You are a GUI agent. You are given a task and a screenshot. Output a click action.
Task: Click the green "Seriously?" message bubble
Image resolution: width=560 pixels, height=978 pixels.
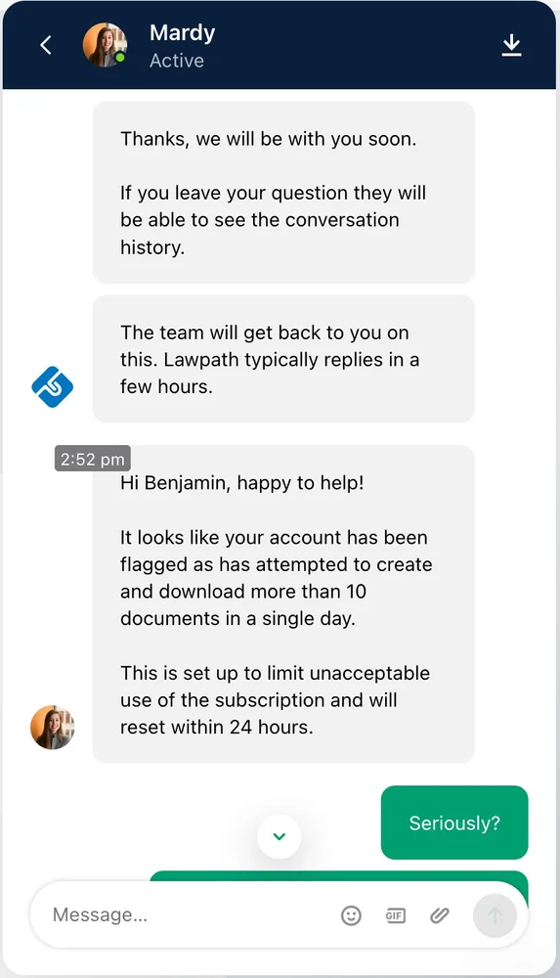454,822
